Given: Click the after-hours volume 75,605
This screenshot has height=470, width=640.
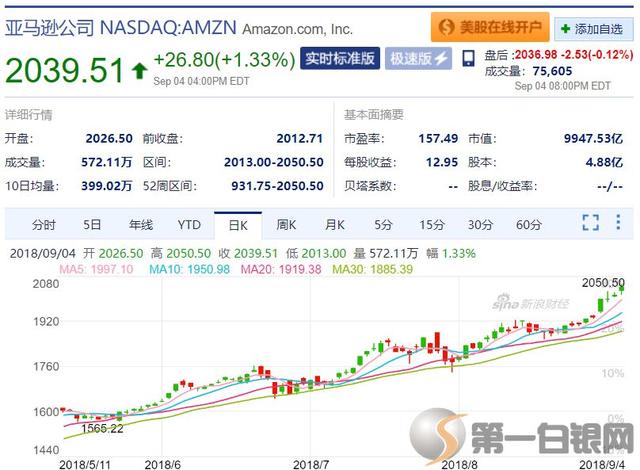Looking at the screenshot, I should point(552,71).
